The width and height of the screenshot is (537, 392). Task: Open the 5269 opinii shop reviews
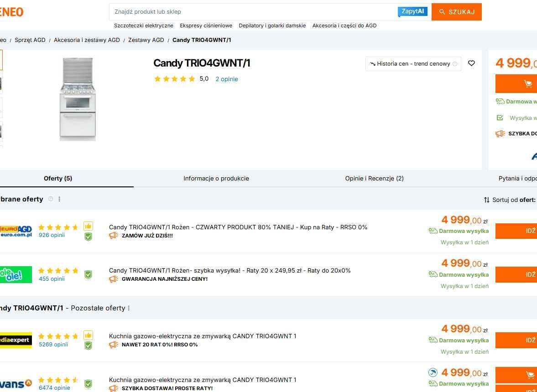click(x=53, y=345)
